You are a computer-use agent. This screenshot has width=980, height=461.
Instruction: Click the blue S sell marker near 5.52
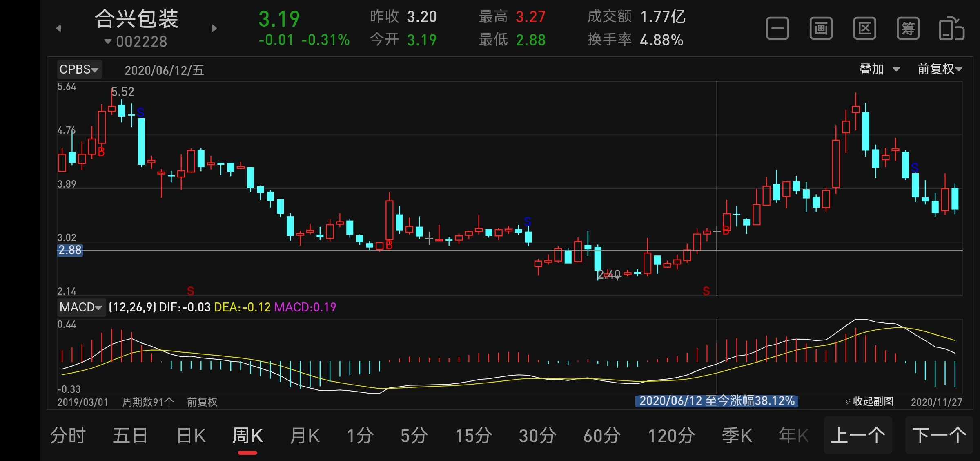coord(140,112)
